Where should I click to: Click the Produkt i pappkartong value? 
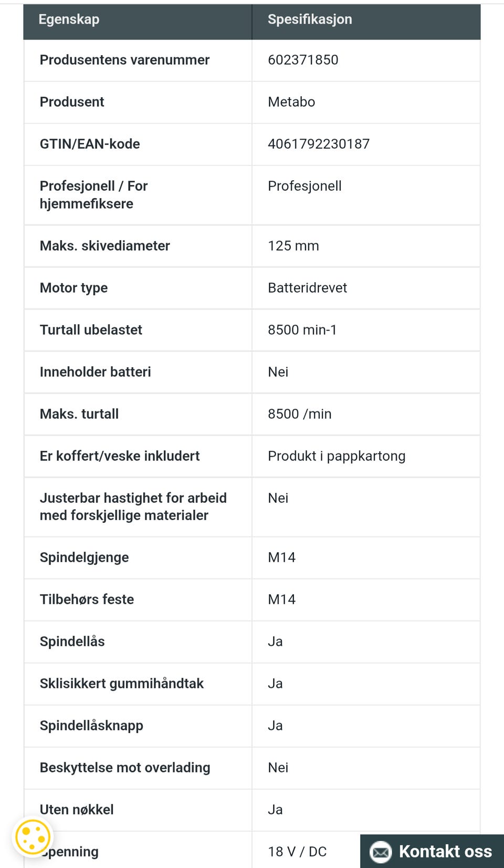pyautogui.click(x=337, y=456)
